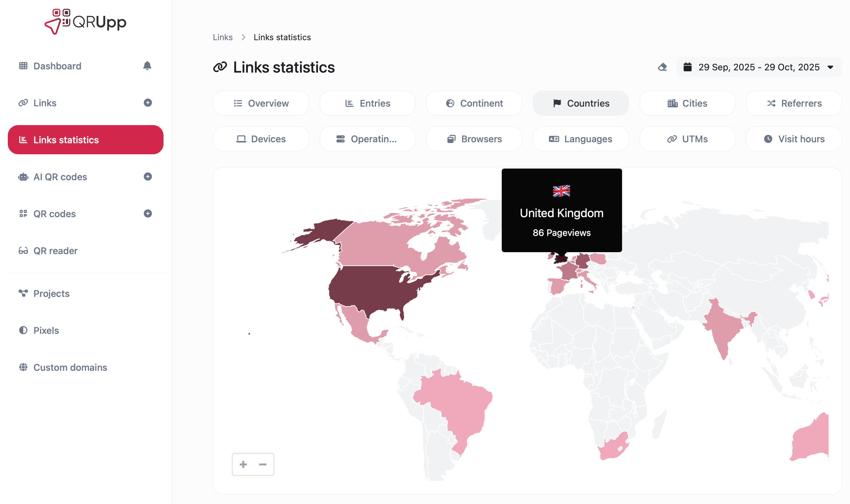Switch to the Countries statistics view
This screenshot has width=850, height=504.
point(580,103)
